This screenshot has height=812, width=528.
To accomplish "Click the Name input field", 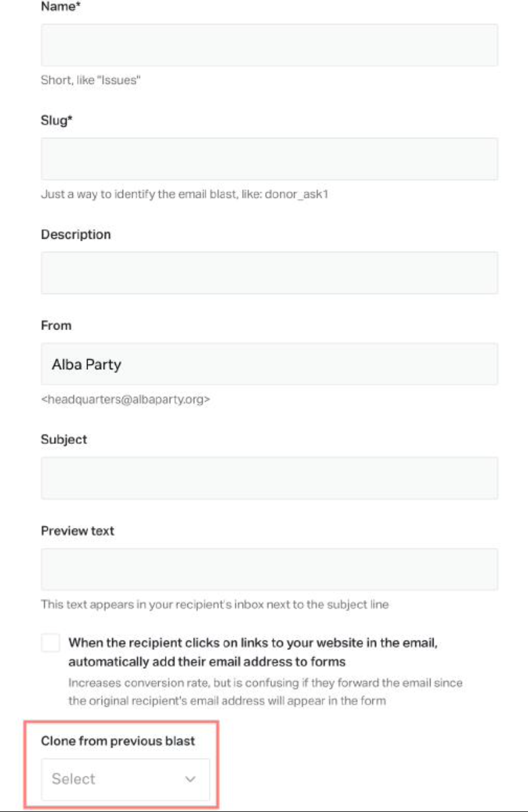I will (x=269, y=45).
